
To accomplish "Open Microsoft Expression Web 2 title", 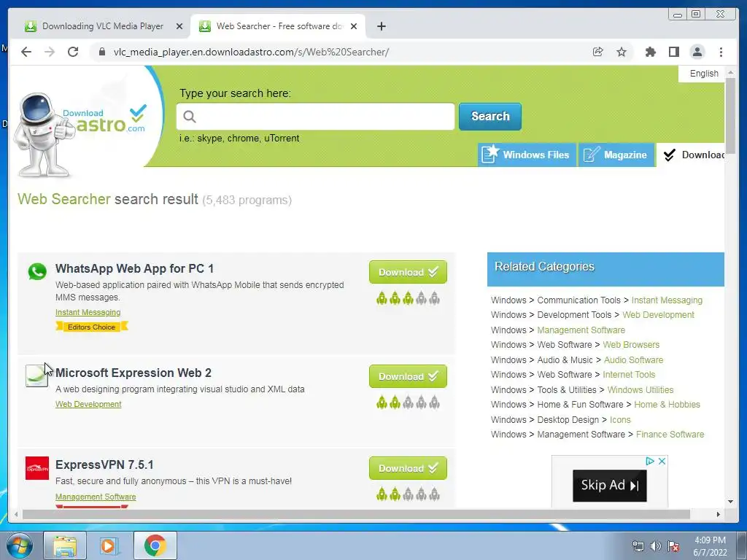I will (x=133, y=373).
